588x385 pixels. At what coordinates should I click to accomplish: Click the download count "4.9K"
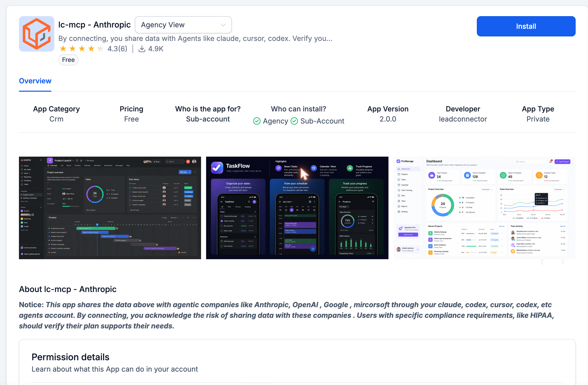click(x=156, y=49)
